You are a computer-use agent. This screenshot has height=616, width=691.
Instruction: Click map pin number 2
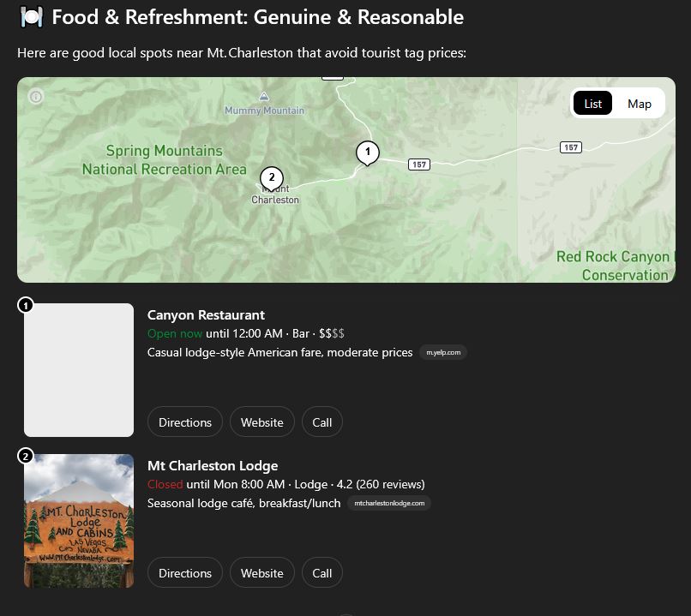click(272, 178)
